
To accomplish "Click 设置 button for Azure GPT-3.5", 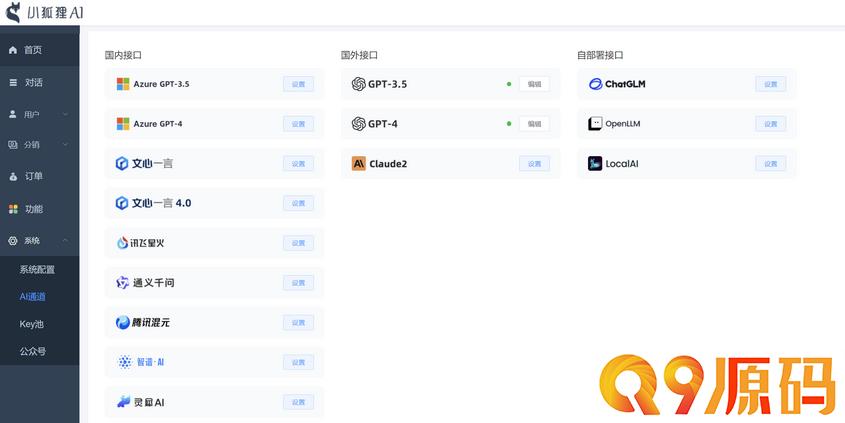I will pyautogui.click(x=299, y=84).
